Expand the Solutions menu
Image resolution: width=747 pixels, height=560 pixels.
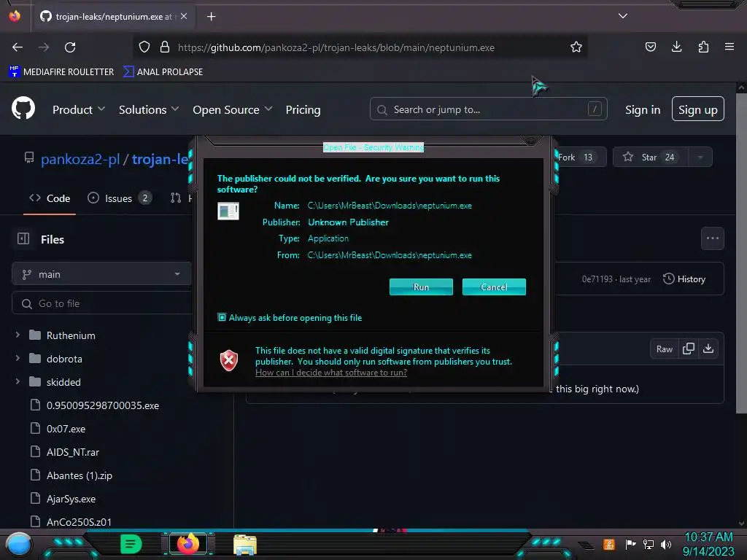tap(149, 109)
